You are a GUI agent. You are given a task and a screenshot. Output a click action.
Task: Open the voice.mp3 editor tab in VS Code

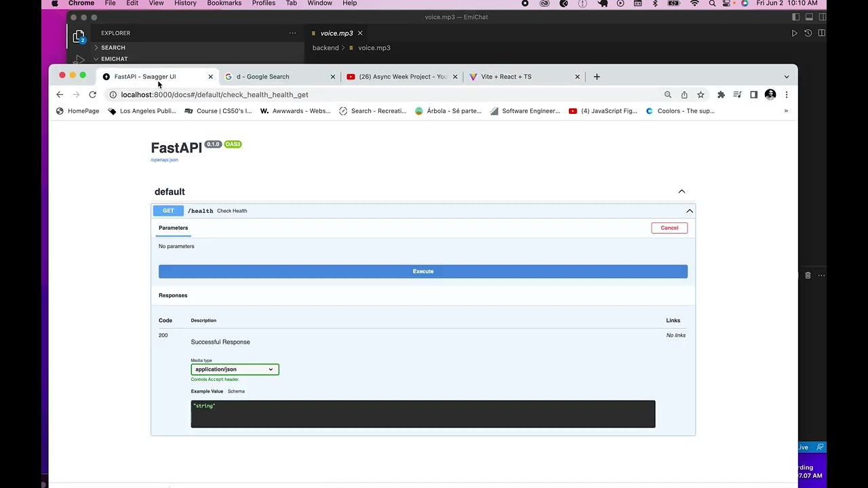pos(337,33)
